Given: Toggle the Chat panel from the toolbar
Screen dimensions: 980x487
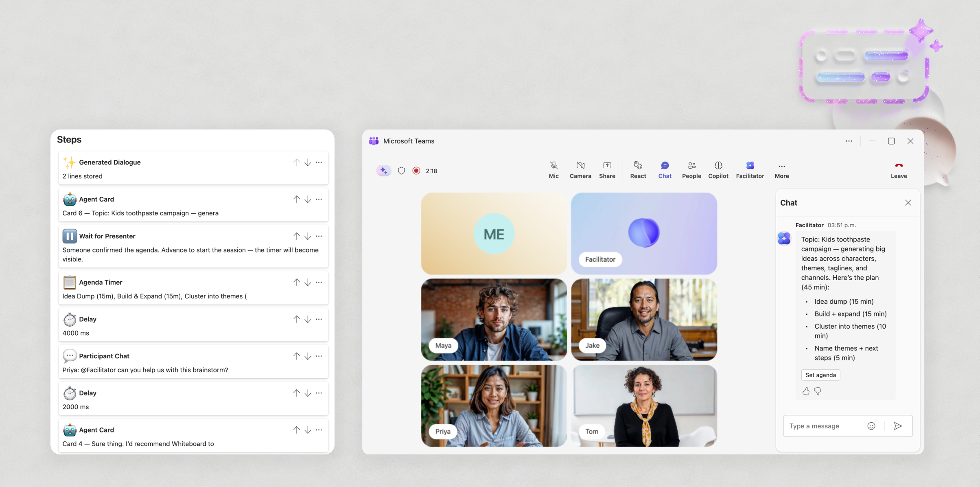Looking at the screenshot, I should coord(665,170).
